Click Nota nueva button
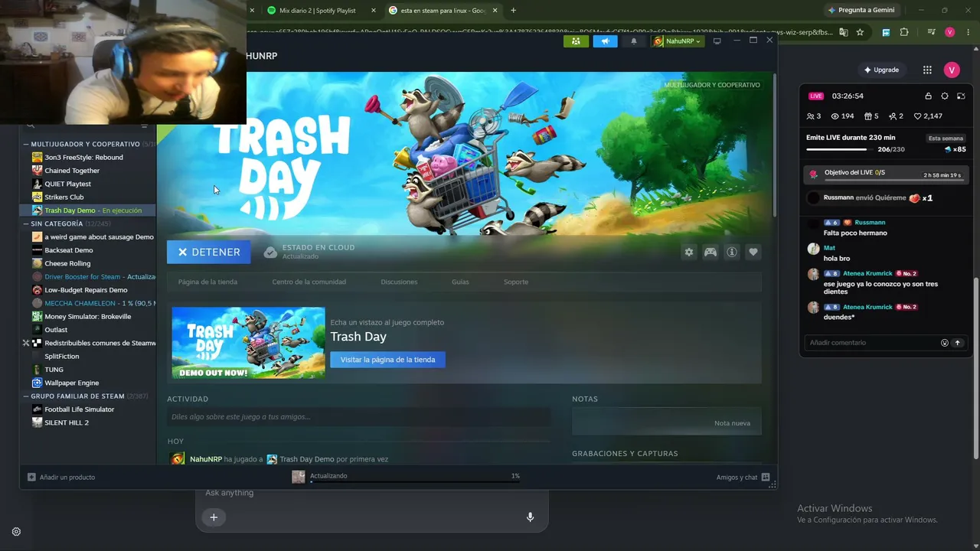The image size is (980, 551). 732,423
